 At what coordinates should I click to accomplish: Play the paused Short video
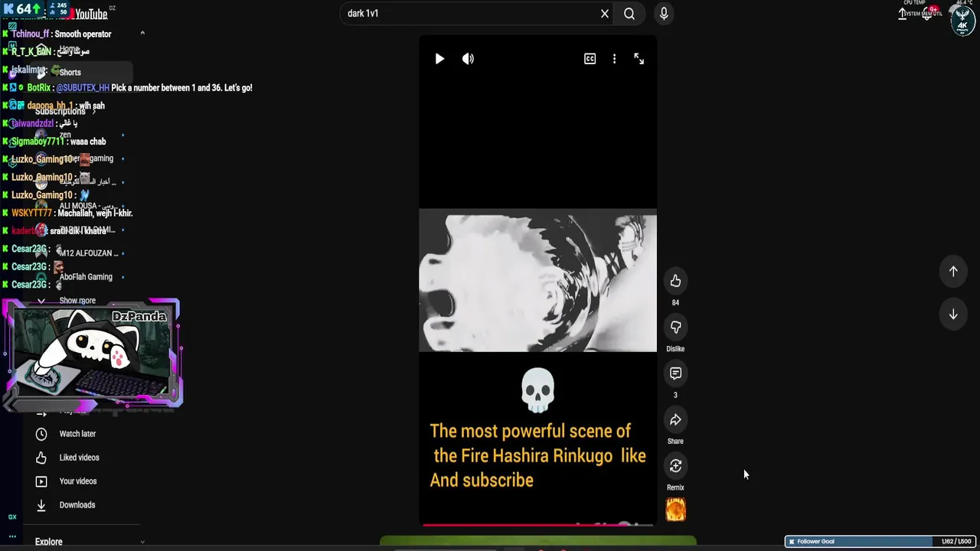click(x=439, y=59)
